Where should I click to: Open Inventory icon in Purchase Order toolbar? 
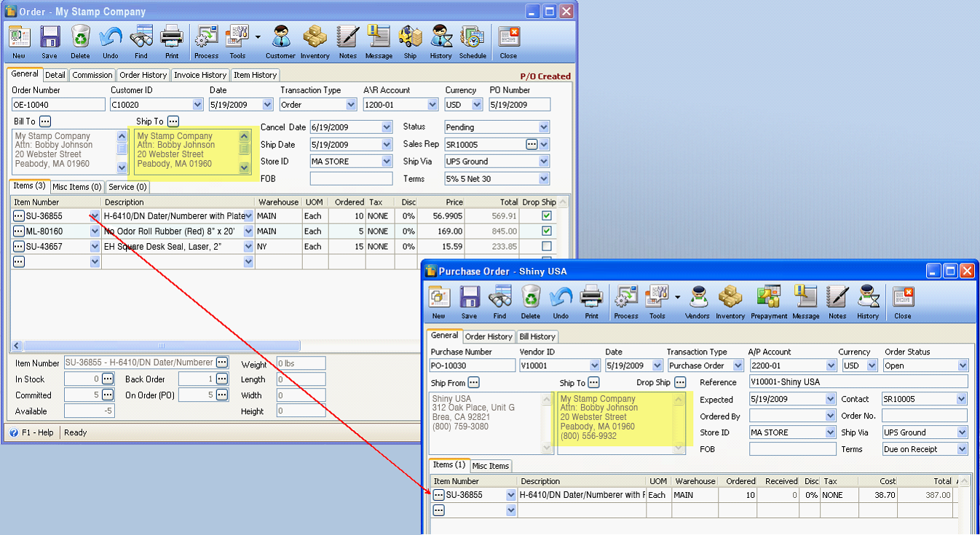[x=730, y=297]
